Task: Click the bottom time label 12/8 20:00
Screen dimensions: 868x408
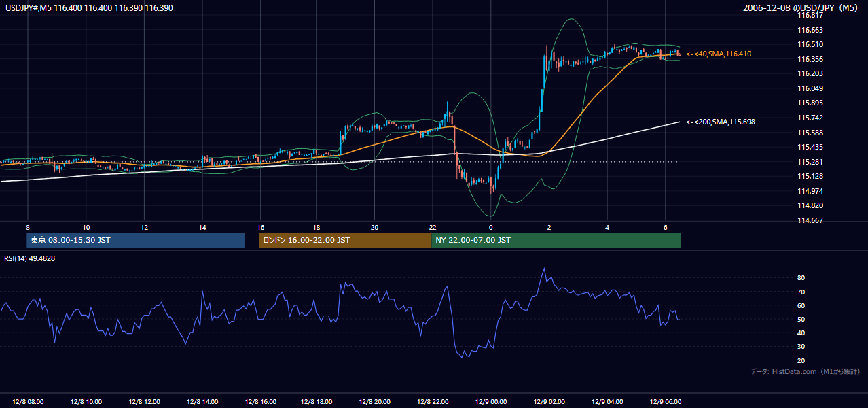Action: (376, 401)
